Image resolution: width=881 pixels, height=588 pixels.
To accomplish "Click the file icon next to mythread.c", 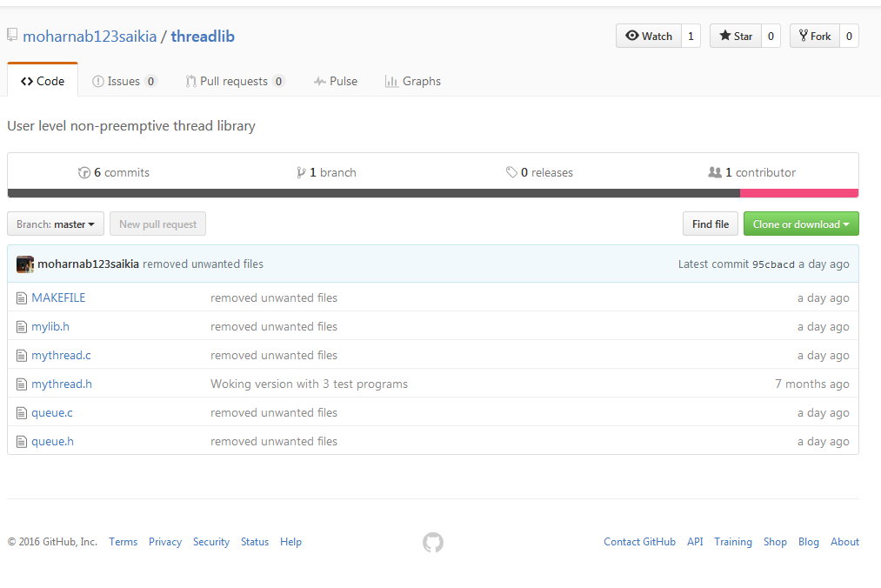I will (x=22, y=355).
